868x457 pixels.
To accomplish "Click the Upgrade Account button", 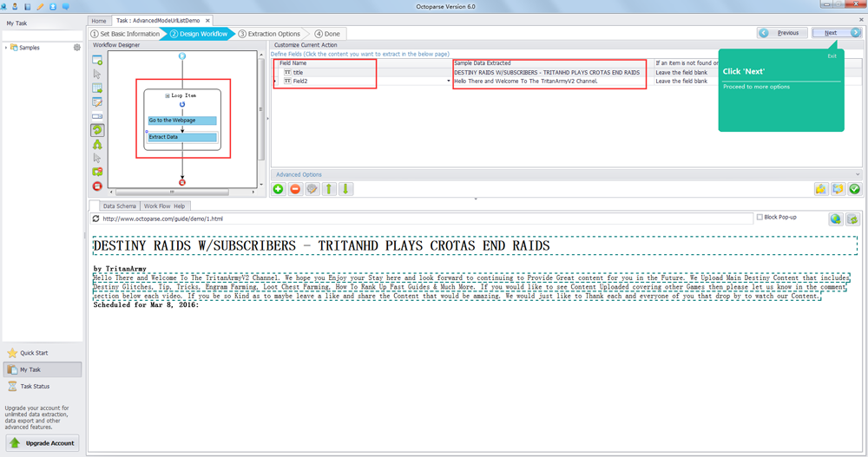I will (x=41, y=443).
